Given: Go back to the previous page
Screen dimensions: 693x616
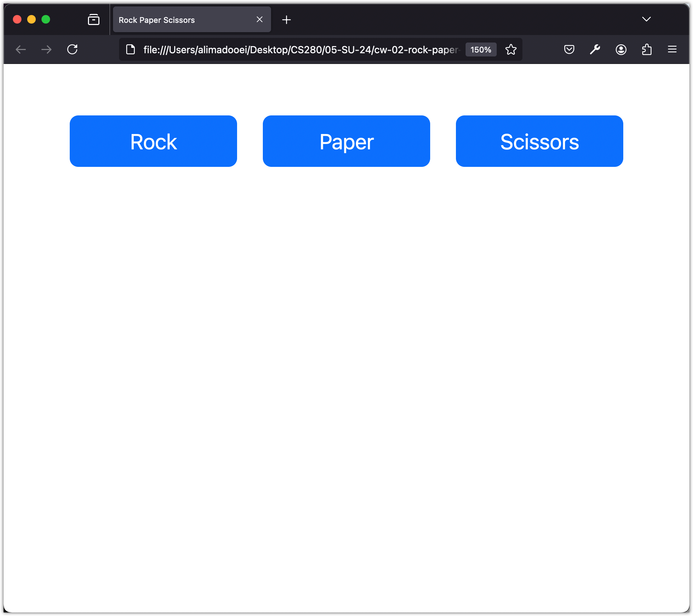Looking at the screenshot, I should (x=21, y=49).
